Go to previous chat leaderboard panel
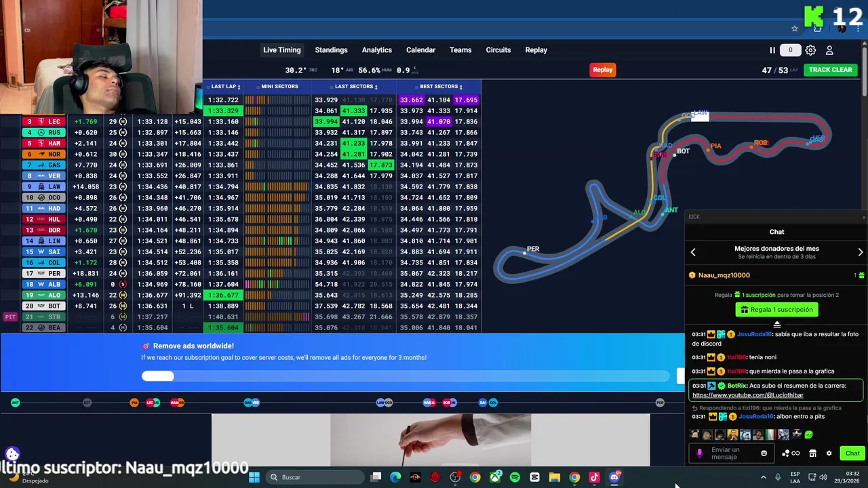Viewport: 868px width, 488px height. point(693,252)
